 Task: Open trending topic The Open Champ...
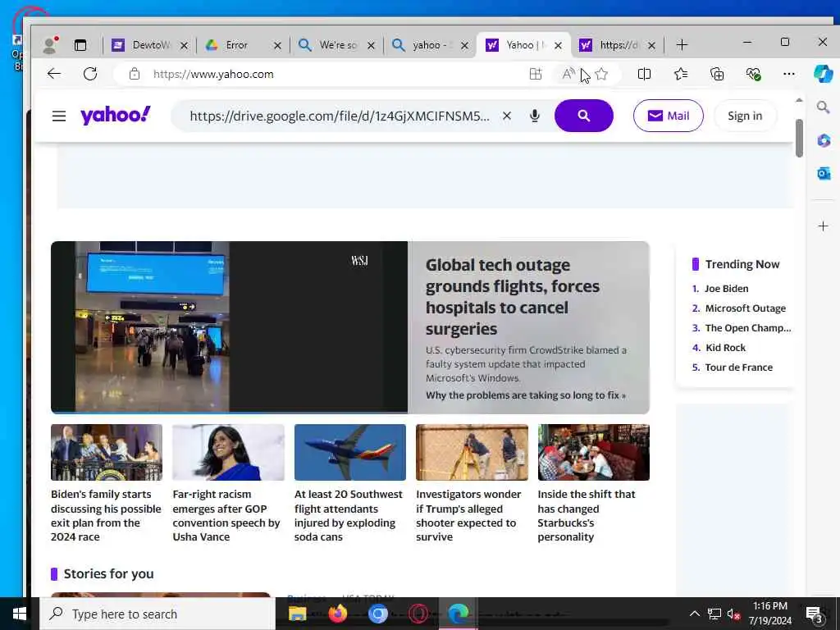coord(748,328)
